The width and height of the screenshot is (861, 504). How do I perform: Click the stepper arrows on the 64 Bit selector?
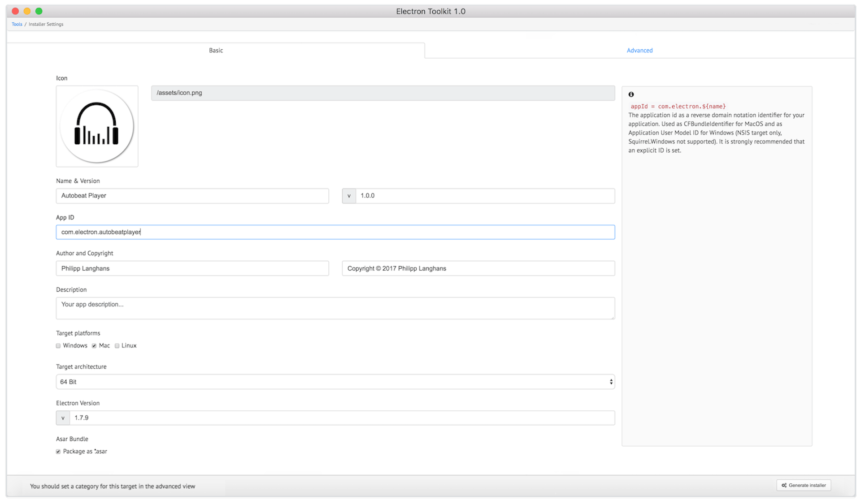[x=610, y=382]
